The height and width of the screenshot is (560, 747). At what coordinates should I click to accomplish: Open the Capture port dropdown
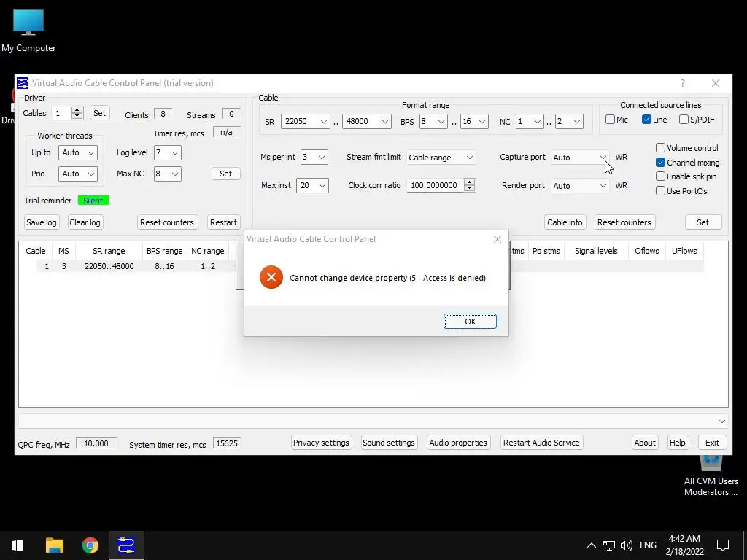point(580,157)
